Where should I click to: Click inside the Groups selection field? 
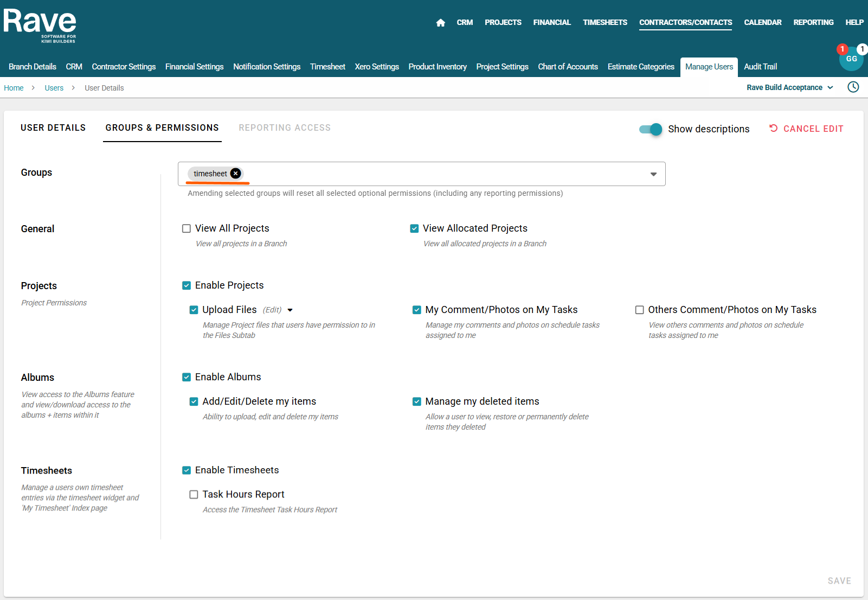pyautogui.click(x=422, y=174)
